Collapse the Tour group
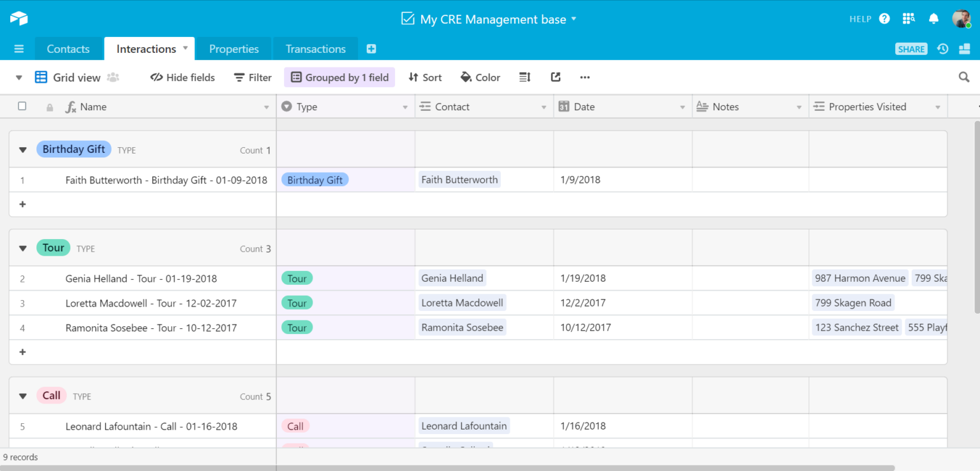 [x=22, y=248]
